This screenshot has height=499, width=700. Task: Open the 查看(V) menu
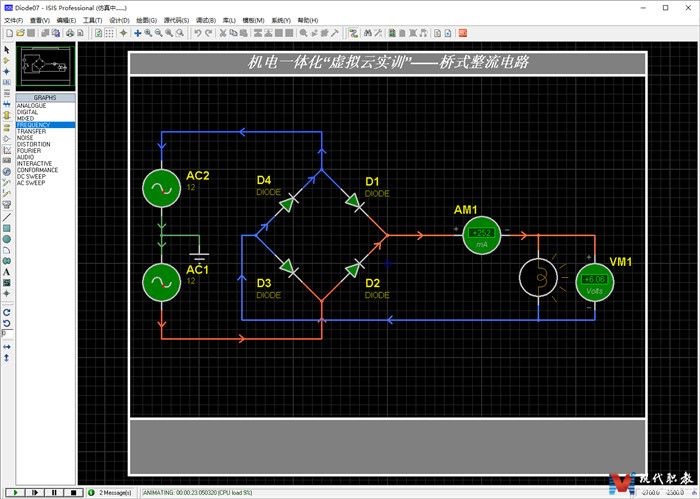tap(40, 21)
